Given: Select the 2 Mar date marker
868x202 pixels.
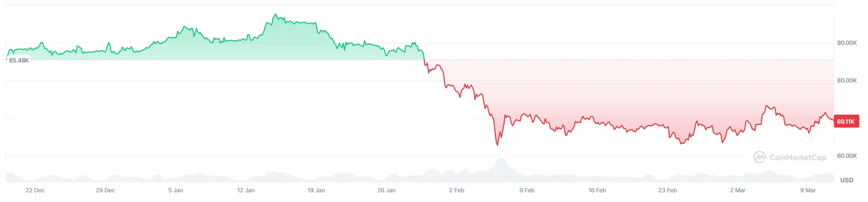Looking at the screenshot, I should (x=738, y=190).
